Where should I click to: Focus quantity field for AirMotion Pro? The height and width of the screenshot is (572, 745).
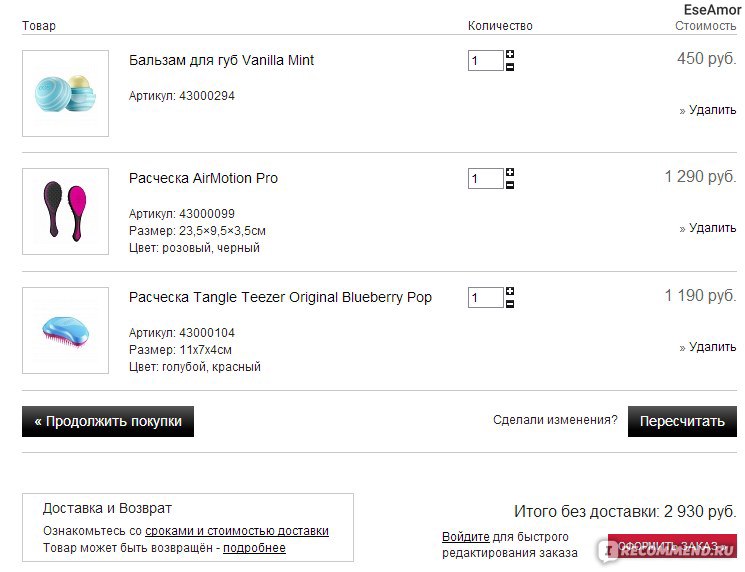[x=486, y=179]
